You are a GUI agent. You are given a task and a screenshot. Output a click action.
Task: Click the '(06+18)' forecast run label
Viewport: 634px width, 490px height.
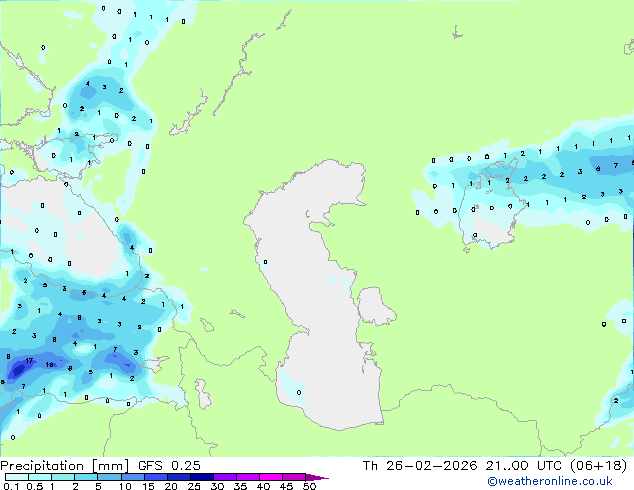(x=598, y=466)
